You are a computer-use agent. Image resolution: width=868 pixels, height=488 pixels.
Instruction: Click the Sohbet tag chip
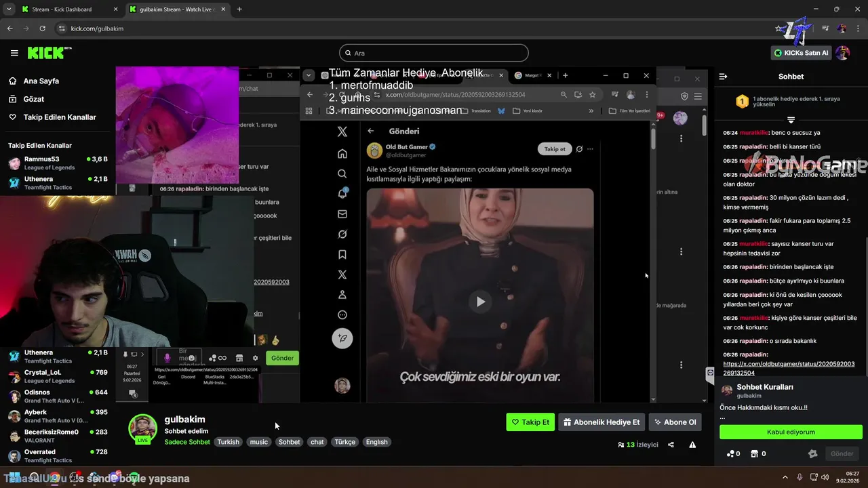pos(289,442)
